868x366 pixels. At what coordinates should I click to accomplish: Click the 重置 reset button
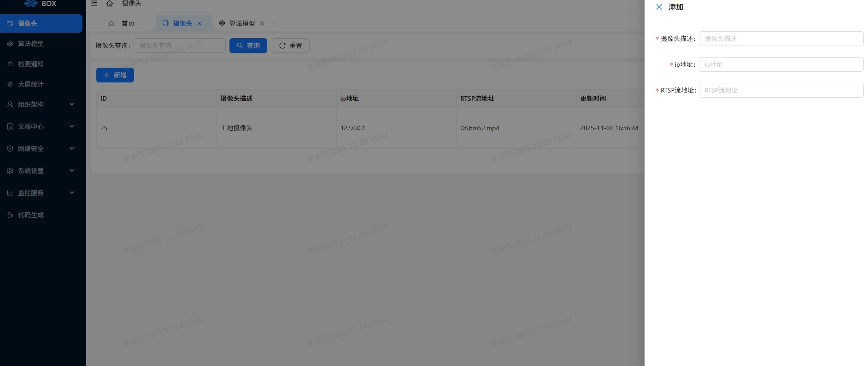291,46
